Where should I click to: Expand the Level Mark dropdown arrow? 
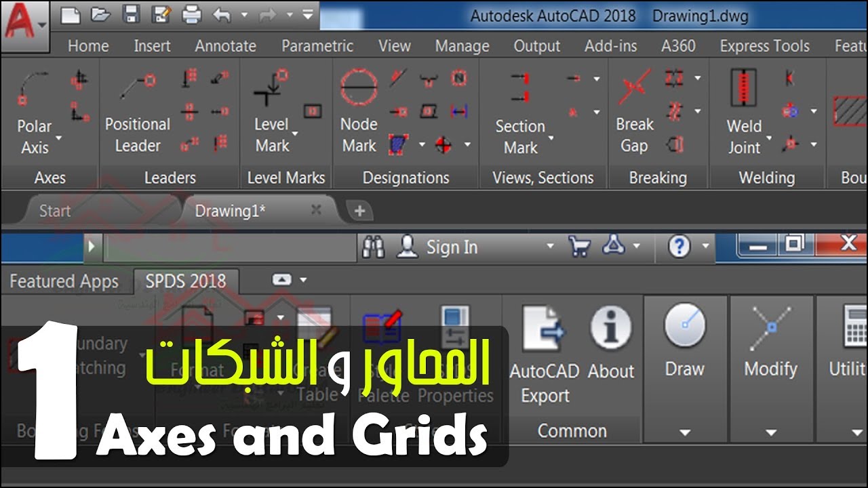[294, 134]
